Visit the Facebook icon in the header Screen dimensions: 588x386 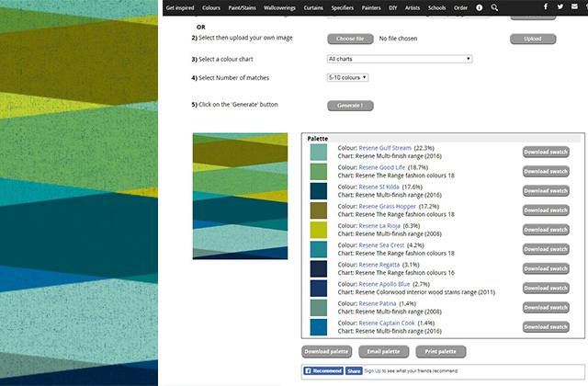coord(546,6)
